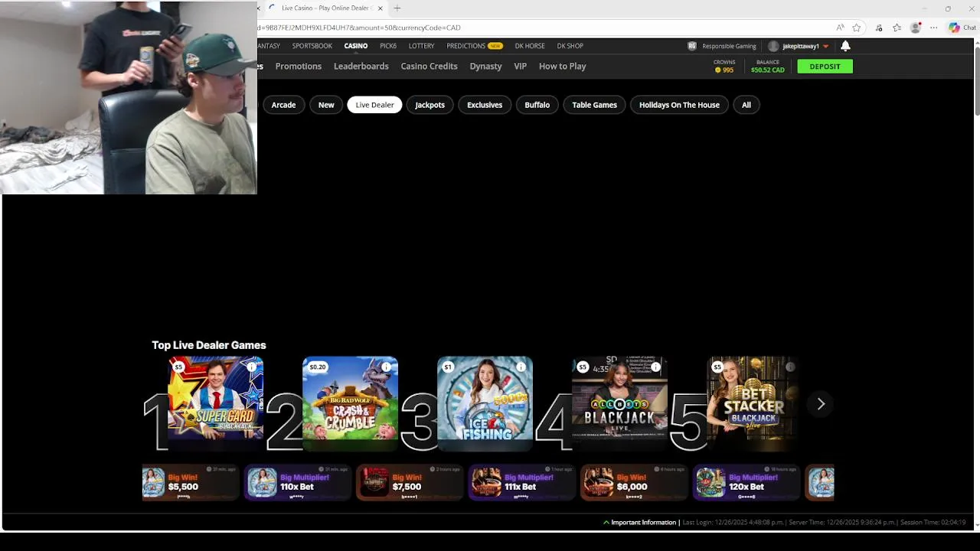Open the VIP link
The image size is (980, 551).
pyautogui.click(x=520, y=67)
